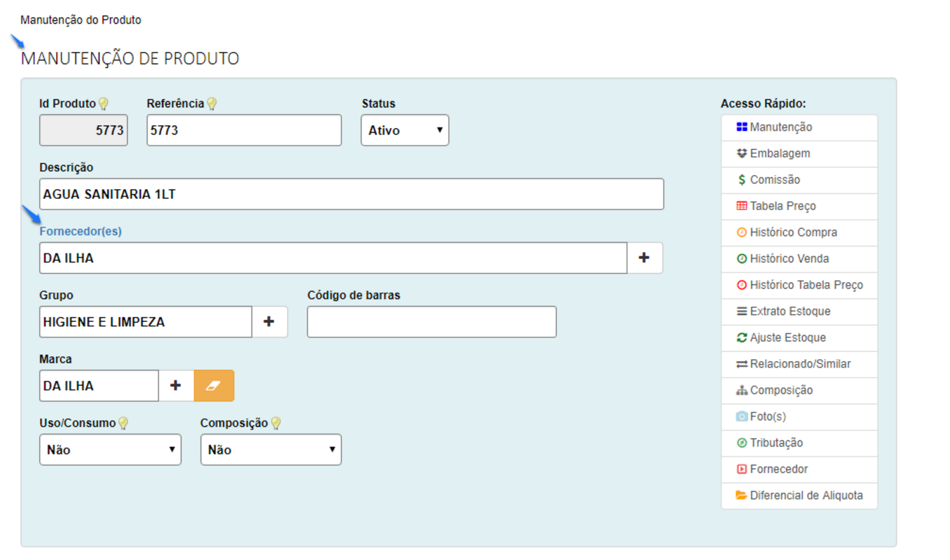This screenshot has width=950, height=560.
Task: Click the Fornecedor(es) blue link label
Action: point(81,232)
